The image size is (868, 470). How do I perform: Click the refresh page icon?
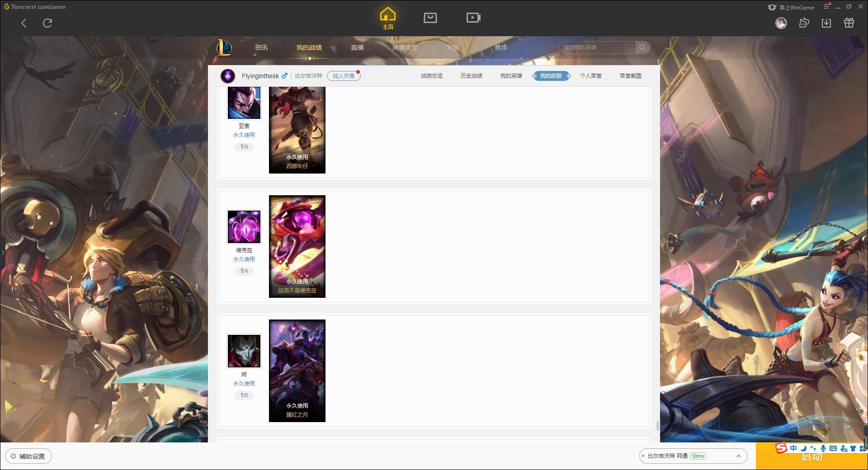[x=47, y=23]
